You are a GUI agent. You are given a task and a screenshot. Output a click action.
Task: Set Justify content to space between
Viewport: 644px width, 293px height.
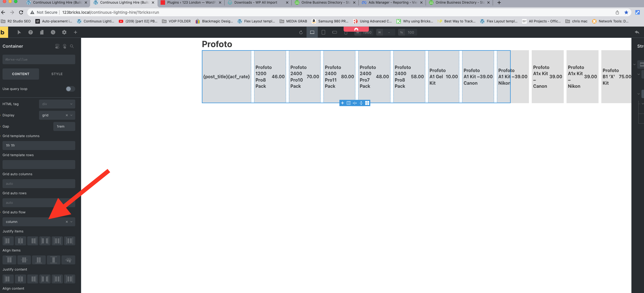(45, 279)
